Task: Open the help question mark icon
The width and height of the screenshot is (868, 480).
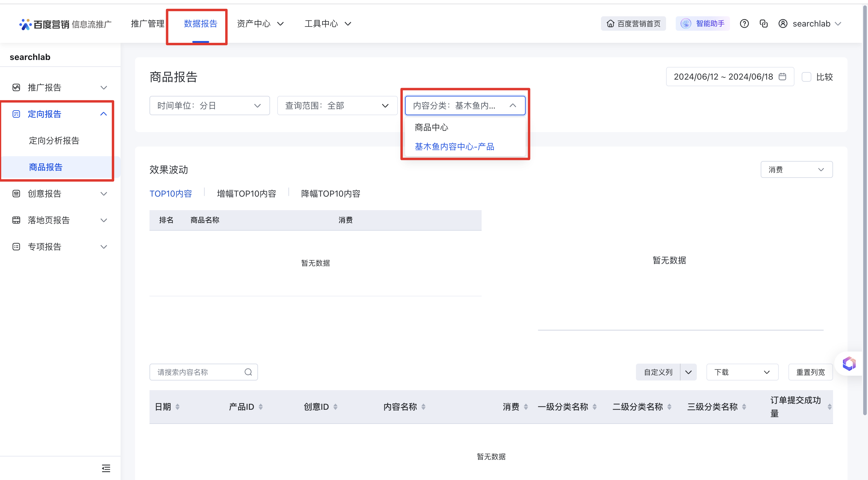Action: click(744, 24)
